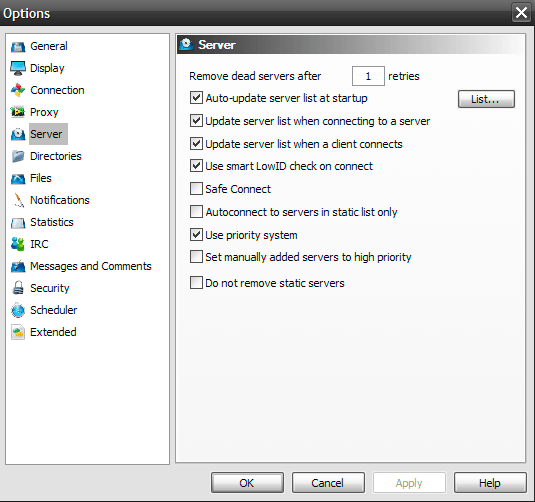Disable Auto-update server list at startup
This screenshot has height=502, width=535.
196,98
